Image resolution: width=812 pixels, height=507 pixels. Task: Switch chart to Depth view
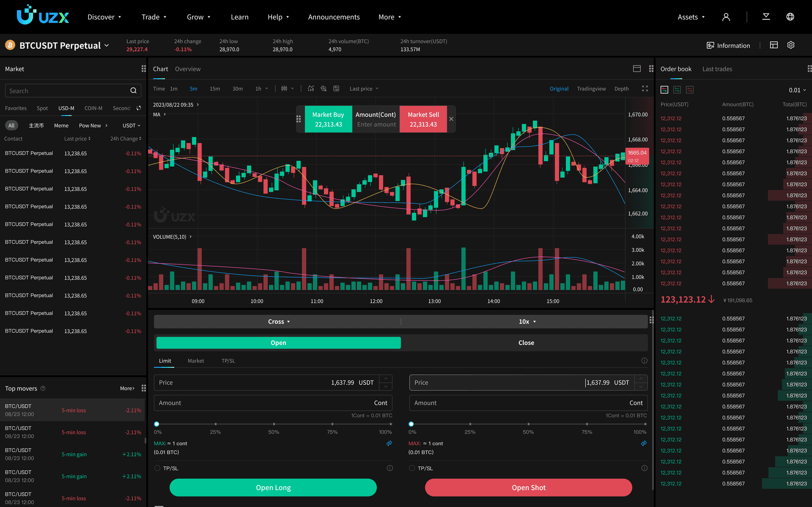621,88
